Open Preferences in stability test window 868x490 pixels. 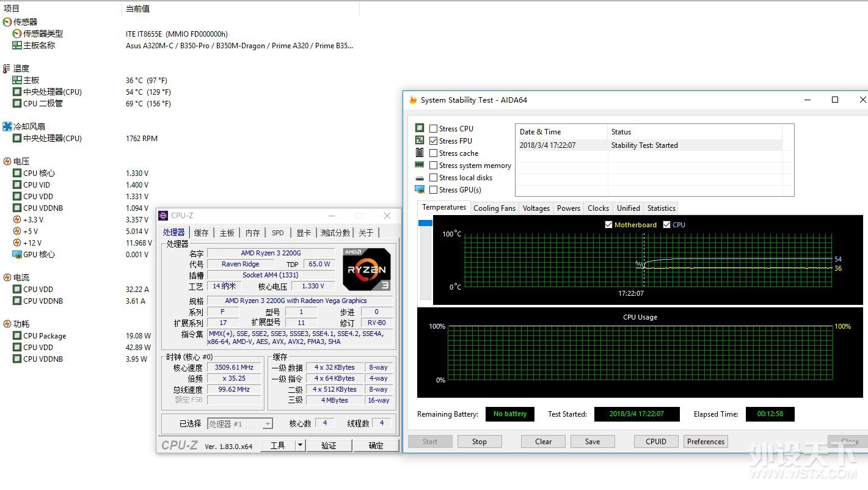click(706, 442)
